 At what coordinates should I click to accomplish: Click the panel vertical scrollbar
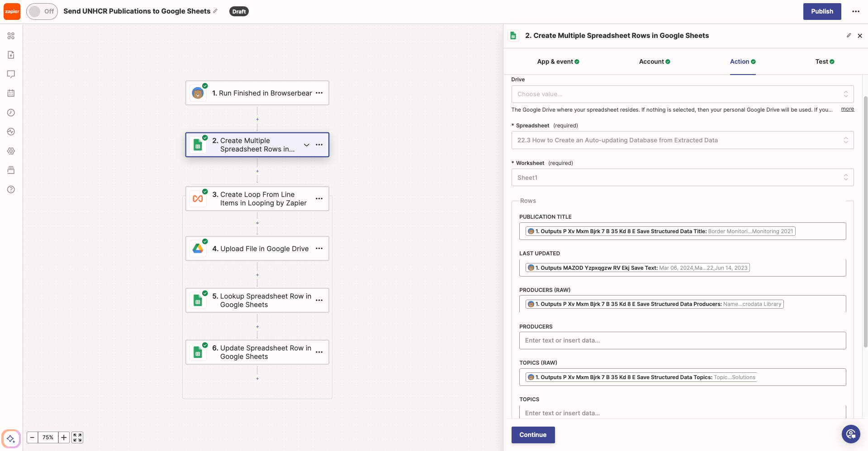865,221
